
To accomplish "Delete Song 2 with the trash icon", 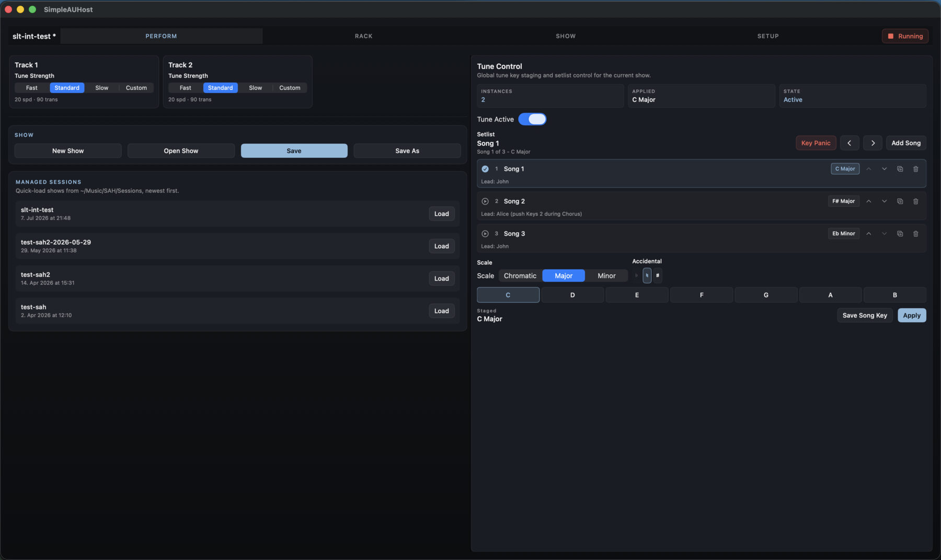I will point(915,201).
